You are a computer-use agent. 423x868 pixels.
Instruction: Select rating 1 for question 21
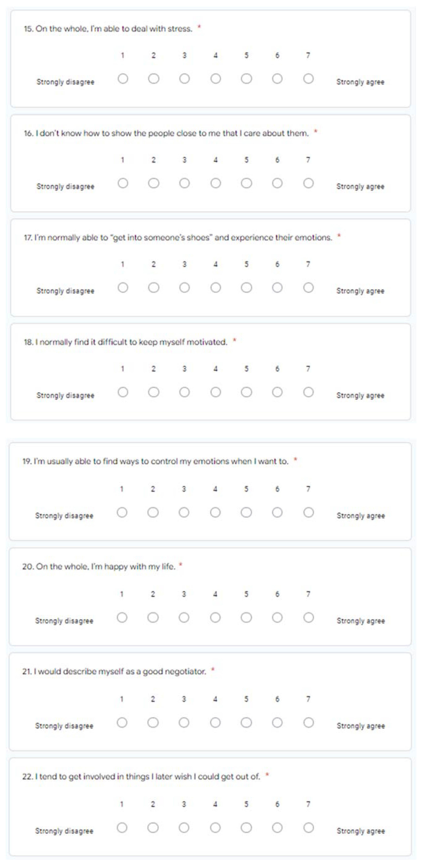(x=122, y=723)
